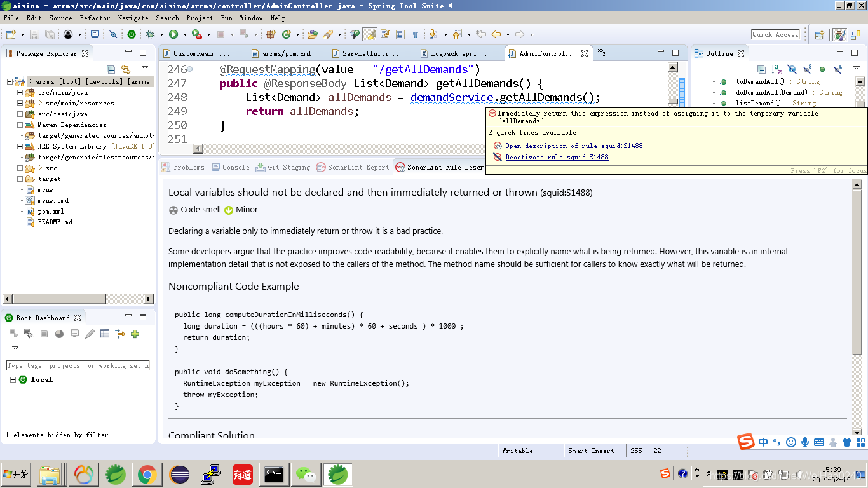Click Deactivate rule squid:S1488 link
This screenshot has height=488, width=868.
[x=557, y=157]
